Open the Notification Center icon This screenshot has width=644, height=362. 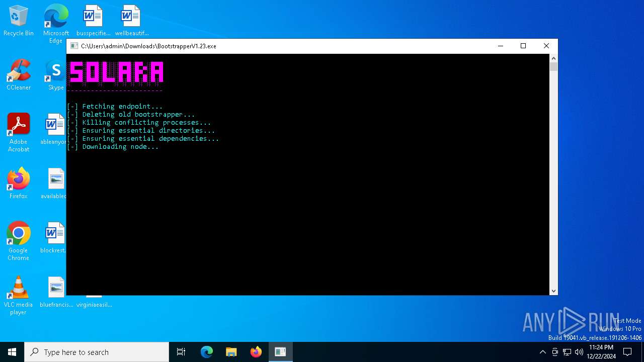pyautogui.click(x=627, y=352)
